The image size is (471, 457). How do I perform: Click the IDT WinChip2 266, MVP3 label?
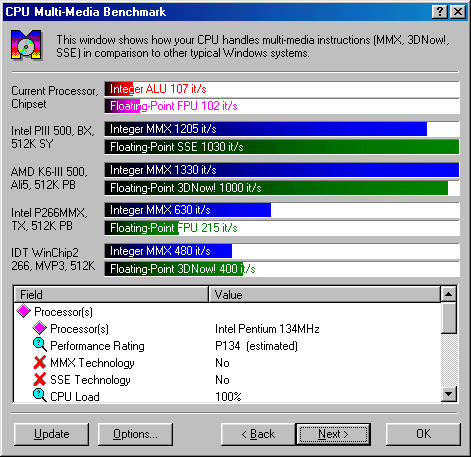(53, 259)
